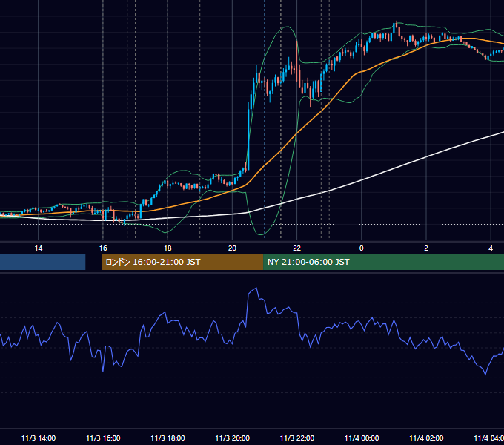Click the 14 hour axis label

pyautogui.click(x=39, y=248)
